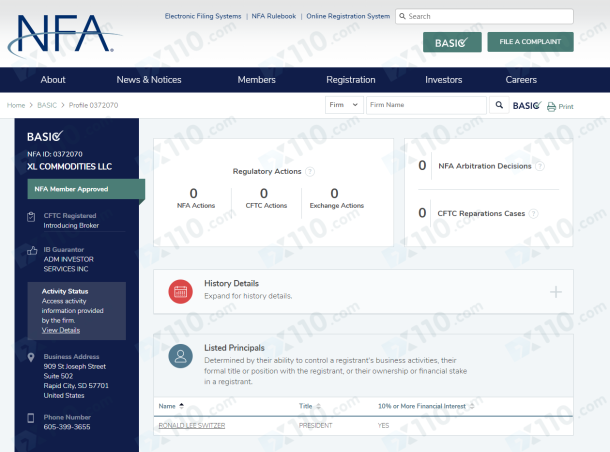
Task: Click View Details under Activity Status
Action: tap(61, 330)
